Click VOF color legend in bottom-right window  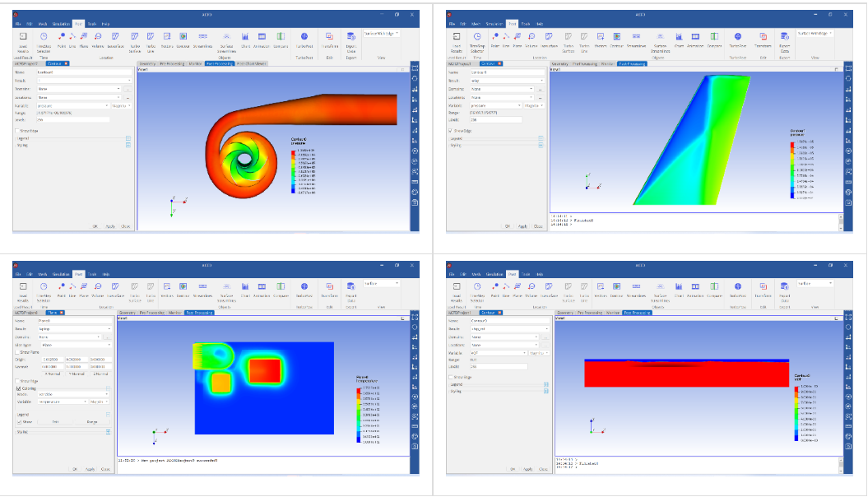[806, 408]
